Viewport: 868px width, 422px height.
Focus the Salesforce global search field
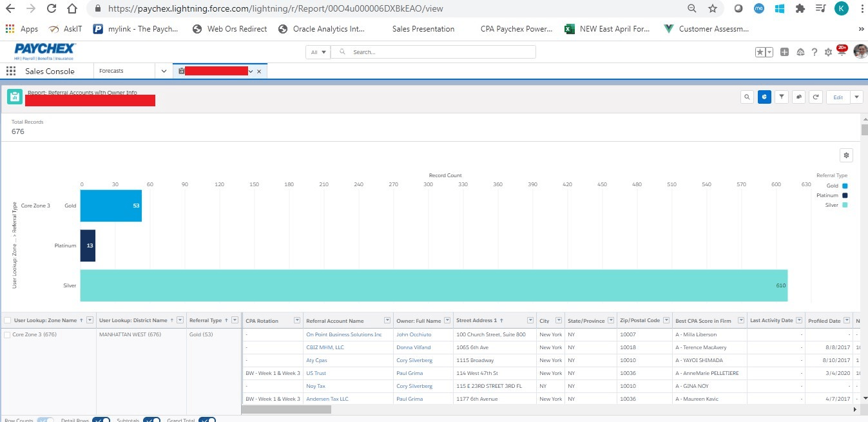pyautogui.click(x=433, y=52)
